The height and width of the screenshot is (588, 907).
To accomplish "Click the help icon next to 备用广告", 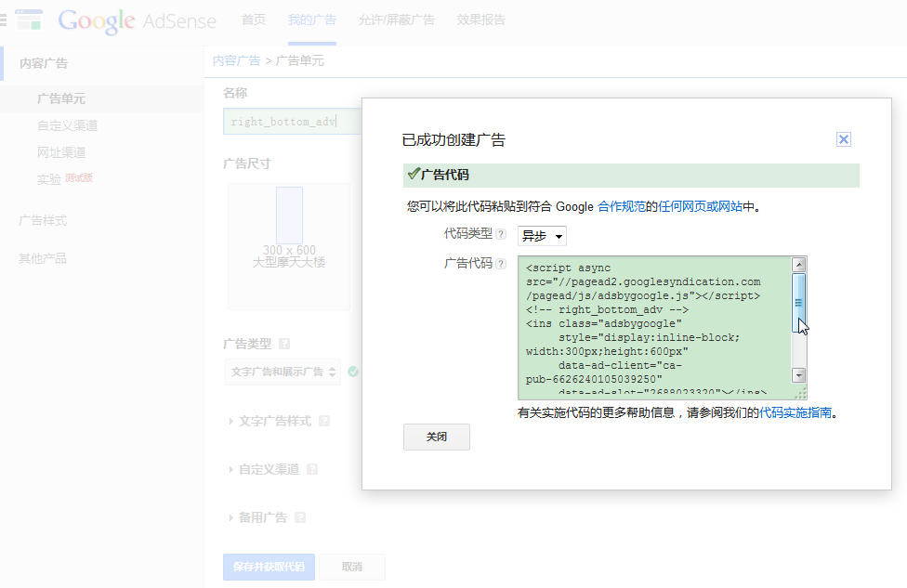I will [x=300, y=517].
